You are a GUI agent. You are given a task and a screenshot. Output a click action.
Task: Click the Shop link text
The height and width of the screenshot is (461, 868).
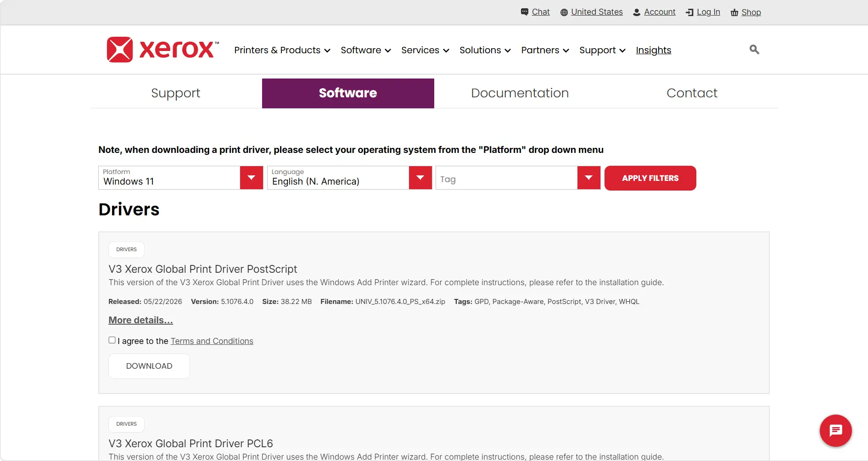[x=751, y=12]
